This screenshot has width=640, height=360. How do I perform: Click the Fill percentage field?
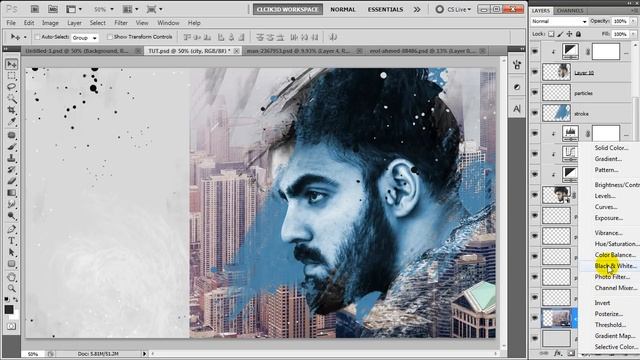(620, 34)
